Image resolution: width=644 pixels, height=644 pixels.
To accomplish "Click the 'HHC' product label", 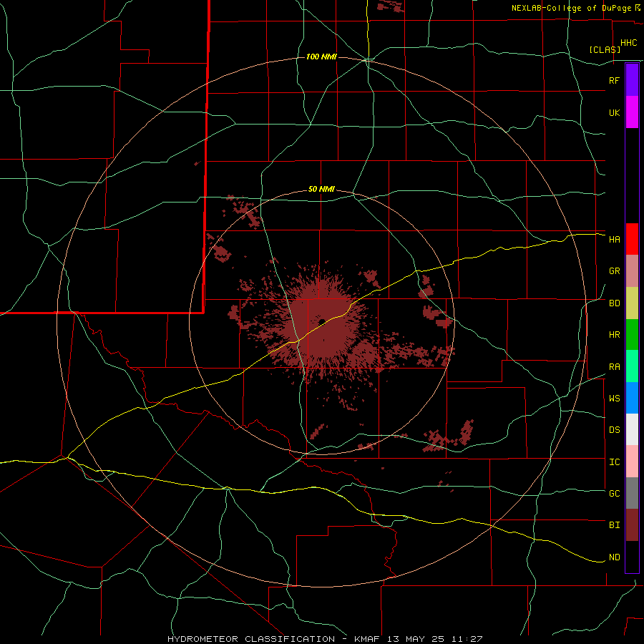I will coord(628,43).
